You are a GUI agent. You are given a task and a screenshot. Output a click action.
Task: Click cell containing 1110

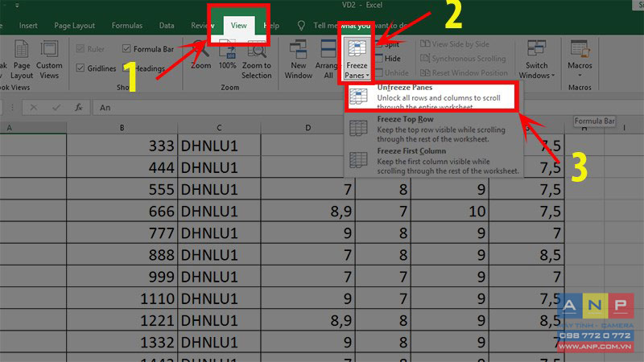[x=122, y=298]
